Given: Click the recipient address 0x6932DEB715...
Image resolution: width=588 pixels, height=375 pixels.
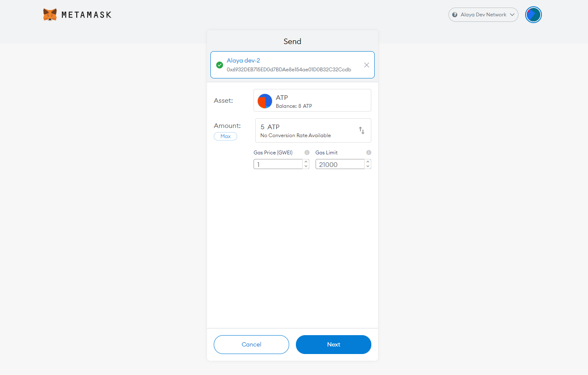Looking at the screenshot, I should point(289,70).
